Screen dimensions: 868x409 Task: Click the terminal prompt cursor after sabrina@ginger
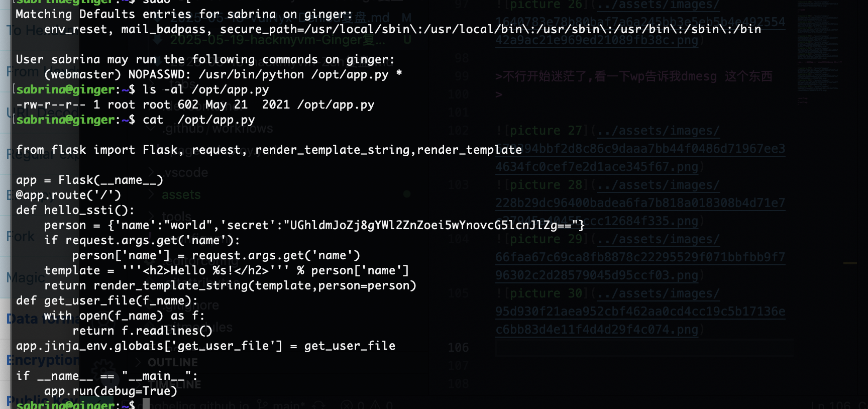(x=146, y=403)
